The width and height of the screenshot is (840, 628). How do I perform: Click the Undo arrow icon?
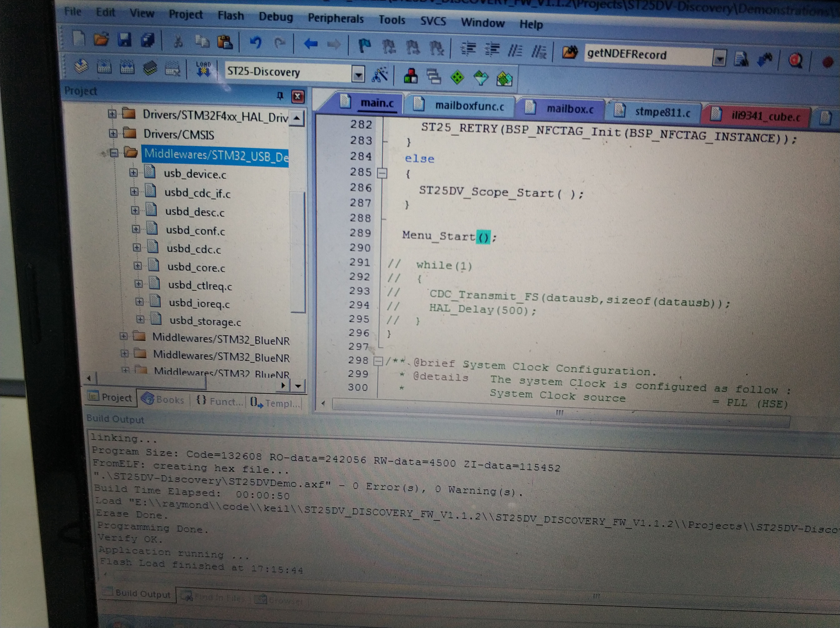pyautogui.click(x=256, y=42)
